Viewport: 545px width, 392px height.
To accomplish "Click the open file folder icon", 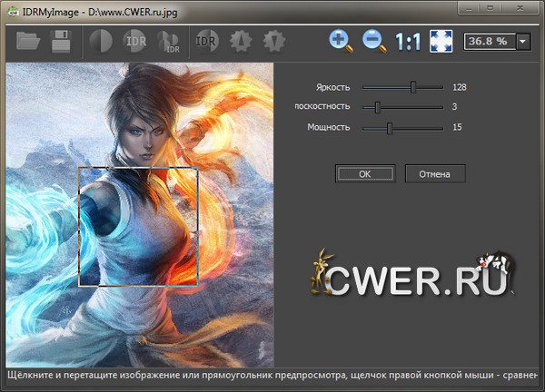I will [x=29, y=41].
